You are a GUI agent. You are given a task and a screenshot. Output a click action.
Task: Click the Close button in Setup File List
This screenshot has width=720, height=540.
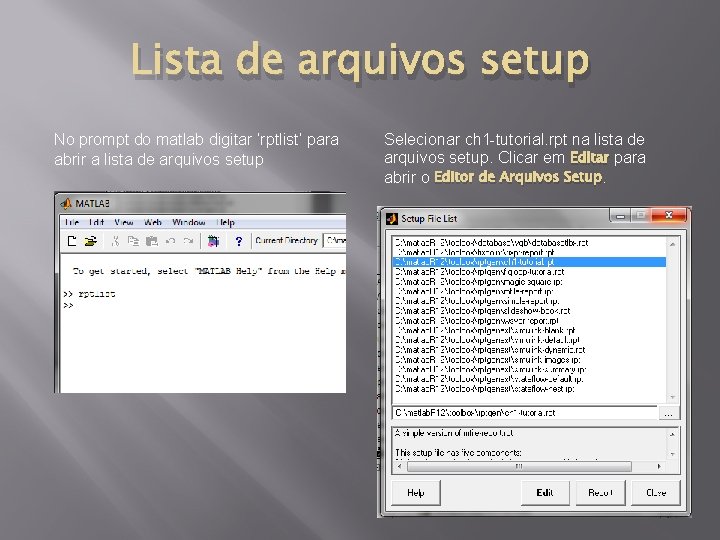click(x=656, y=493)
